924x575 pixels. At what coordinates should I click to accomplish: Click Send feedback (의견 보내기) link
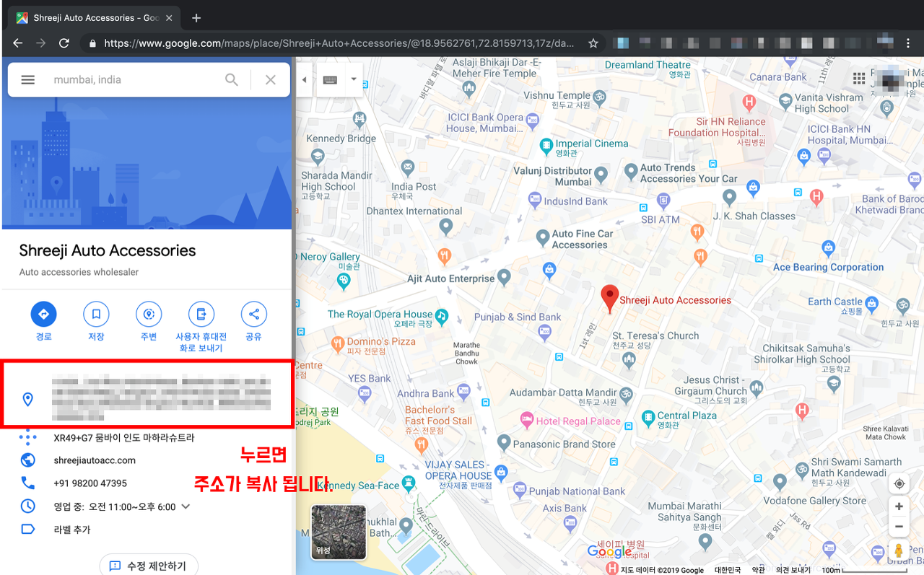click(x=793, y=570)
